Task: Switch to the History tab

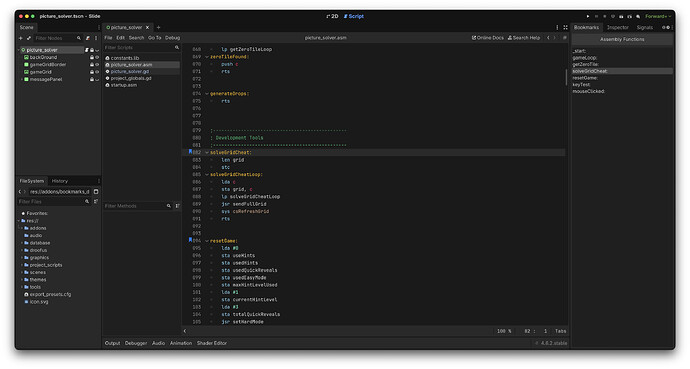Action: pyautogui.click(x=59, y=181)
